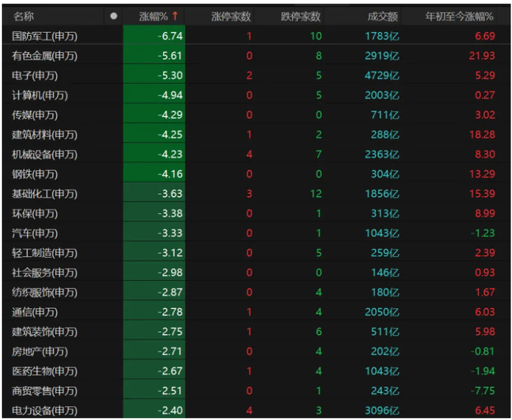This screenshot has width=512, height=420.
Task: Open the 电力设备(申万) sector
Action: point(45,410)
